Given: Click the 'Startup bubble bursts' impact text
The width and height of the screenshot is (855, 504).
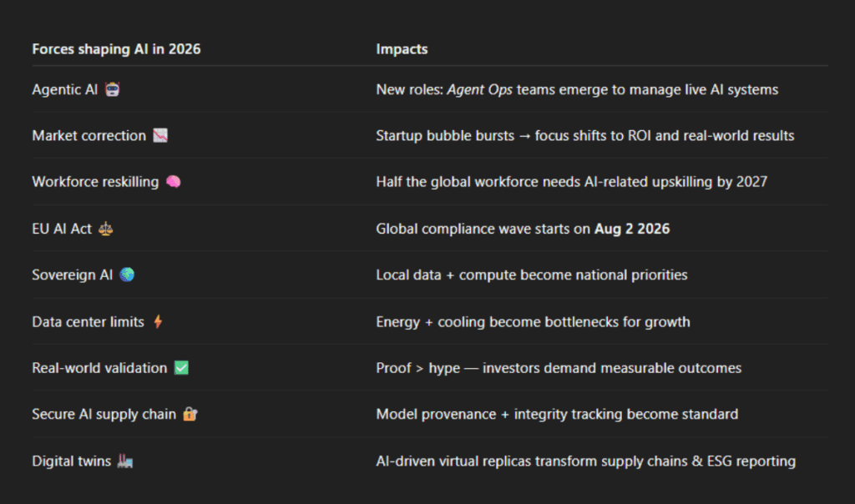Looking at the screenshot, I should point(445,135).
